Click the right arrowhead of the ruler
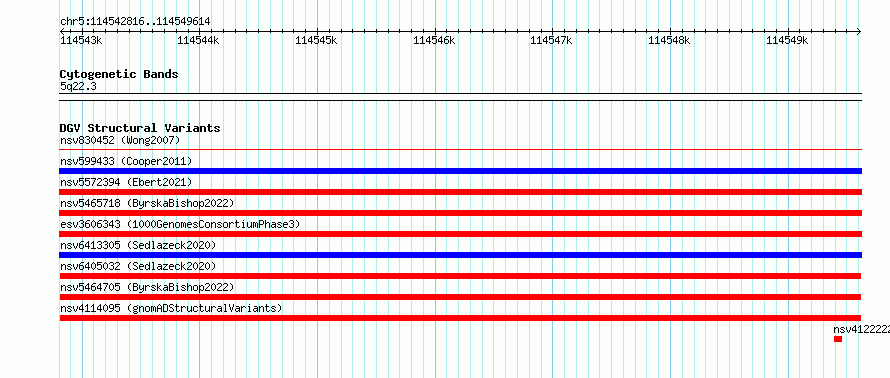This screenshot has height=378, width=890. click(859, 31)
